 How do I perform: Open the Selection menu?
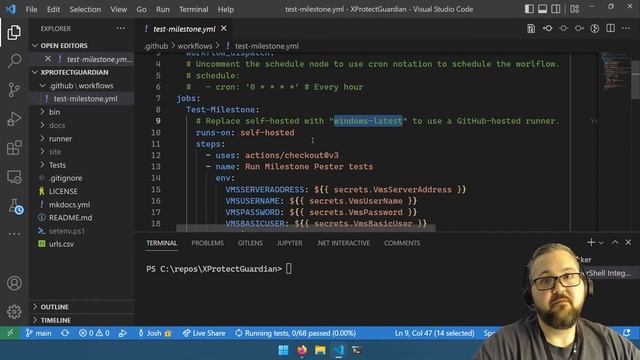[85, 9]
